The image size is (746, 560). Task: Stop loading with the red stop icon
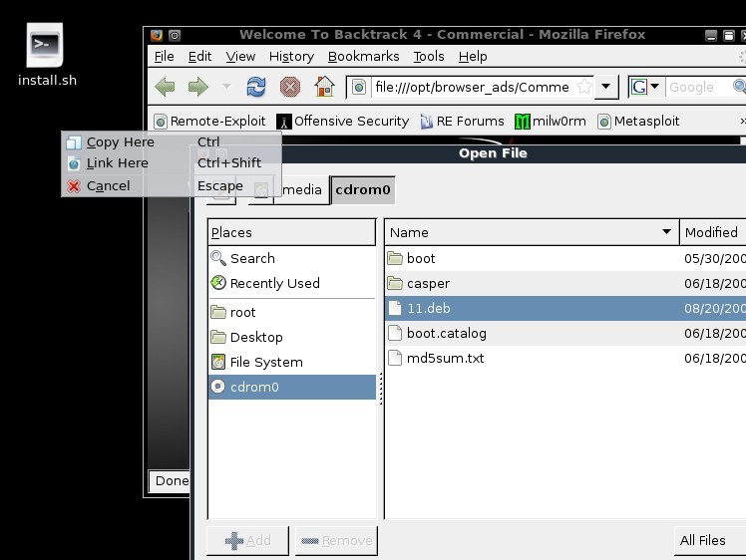pos(290,87)
